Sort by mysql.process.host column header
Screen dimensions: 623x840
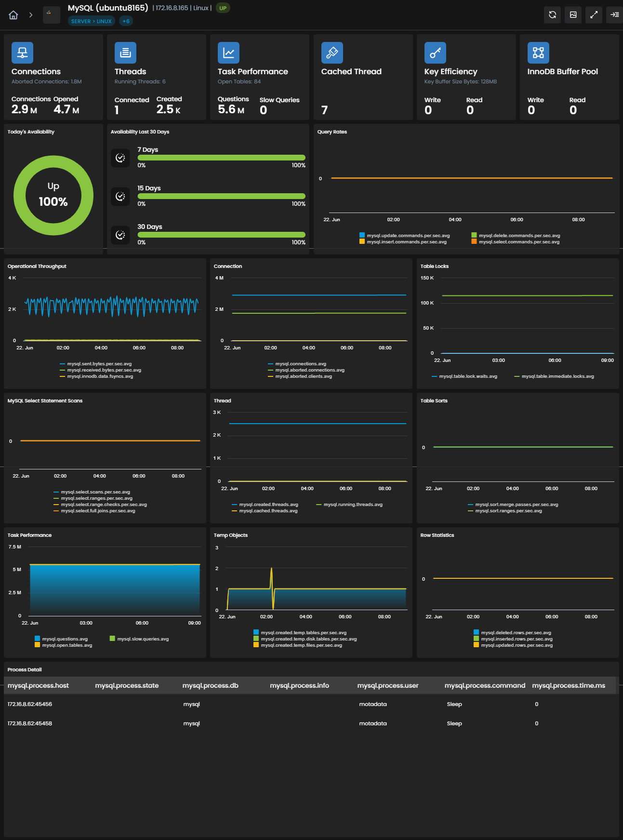coord(38,685)
